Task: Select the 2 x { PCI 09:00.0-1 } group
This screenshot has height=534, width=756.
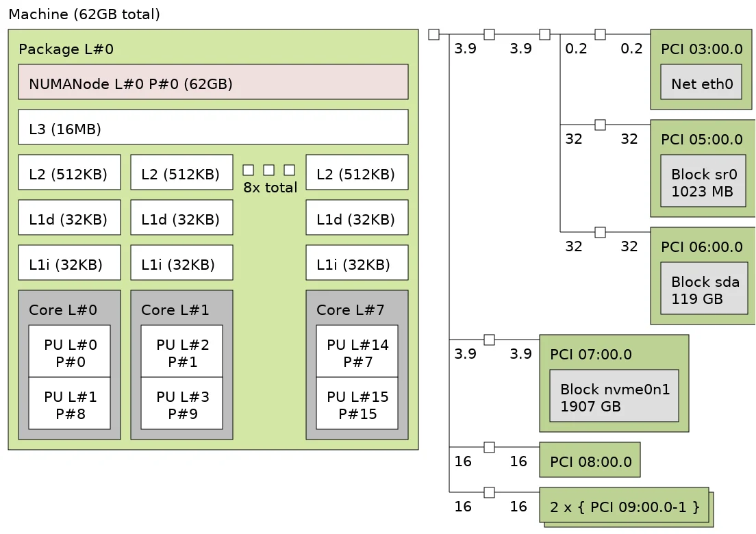Action: pos(624,506)
